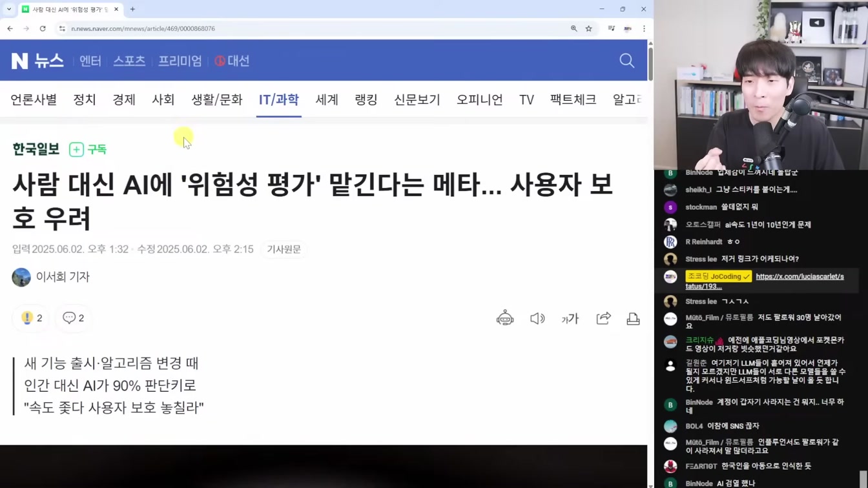868x488 pixels.
Task: Open comments bubble icon showing 2
Action: click(x=74, y=318)
